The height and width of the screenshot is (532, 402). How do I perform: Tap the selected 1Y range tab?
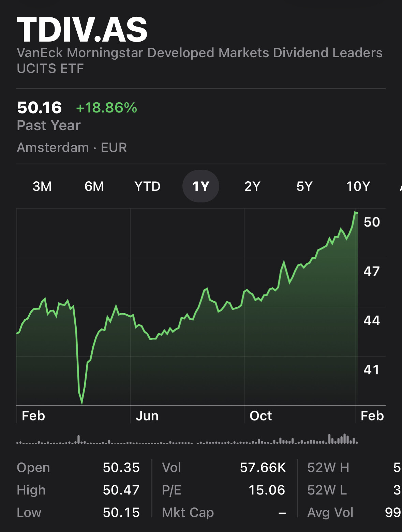click(x=201, y=186)
